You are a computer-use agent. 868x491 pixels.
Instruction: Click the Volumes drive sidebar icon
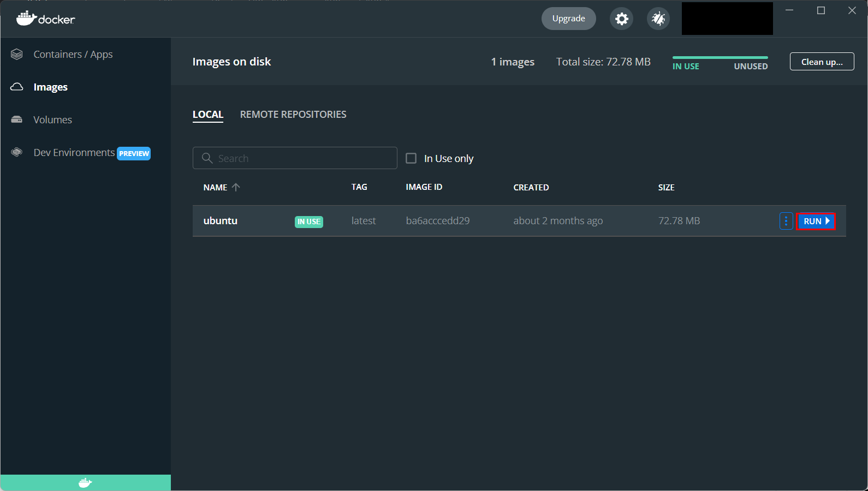click(x=17, y=119)
